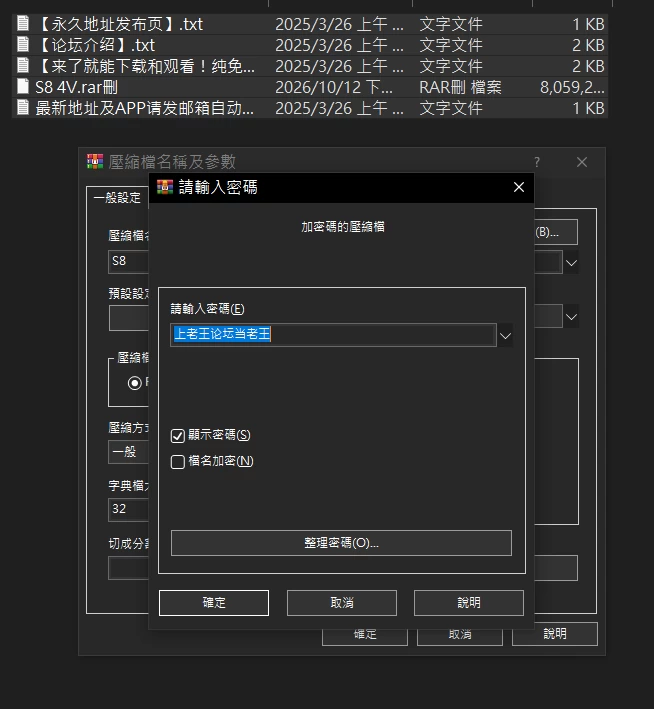Image resolution: width=654 pixels, height=709 pixels.
Task: Close the 請輸入密碼 dialog
Action: (519, 187)
